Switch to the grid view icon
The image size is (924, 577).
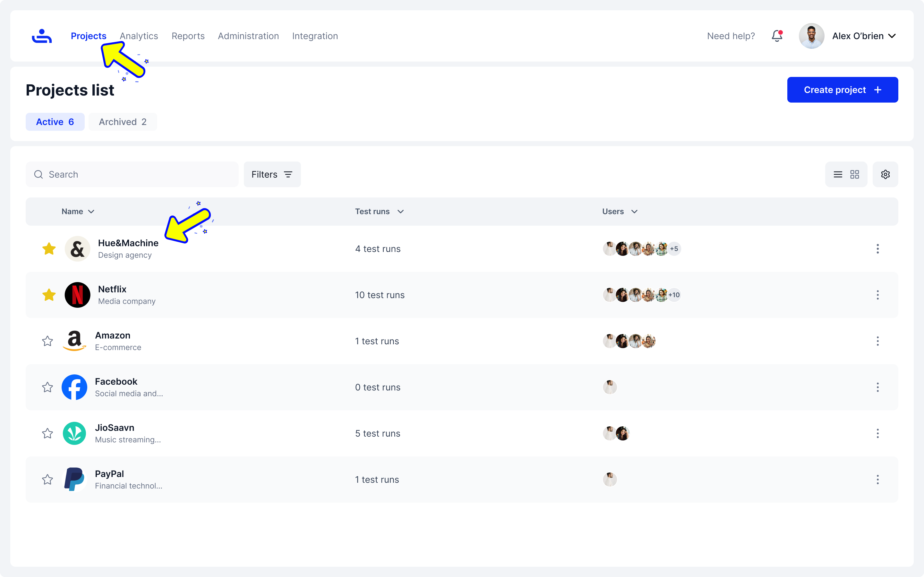[x=854, y=174]
